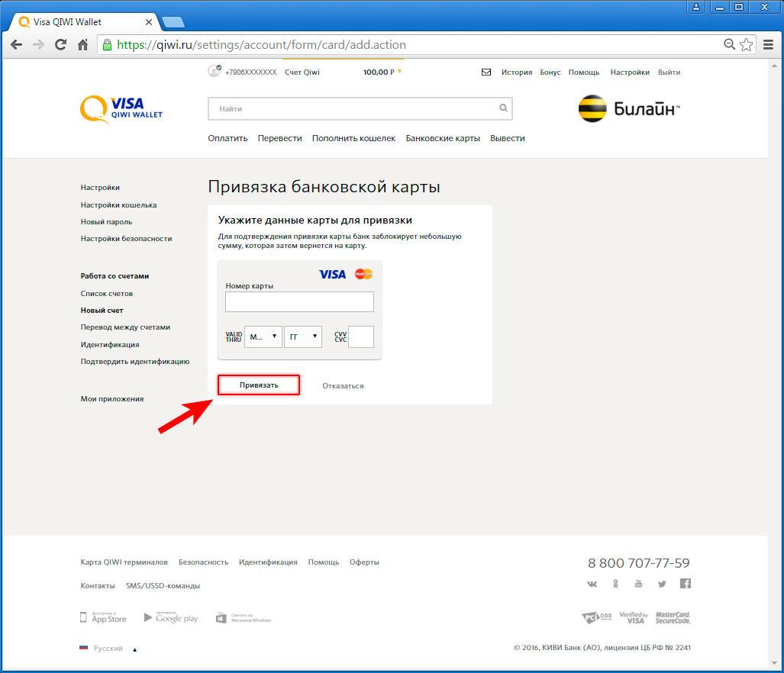Image resolution: width=784 pixels, height=673 pixels.
Task: Open the VK social network icon
Action: pos(592,584)
